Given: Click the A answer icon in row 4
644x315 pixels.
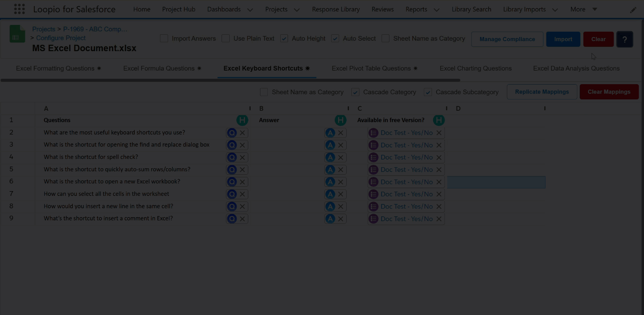Looking at the screenshot, I should pyautogui.click(x=330, y=157).
